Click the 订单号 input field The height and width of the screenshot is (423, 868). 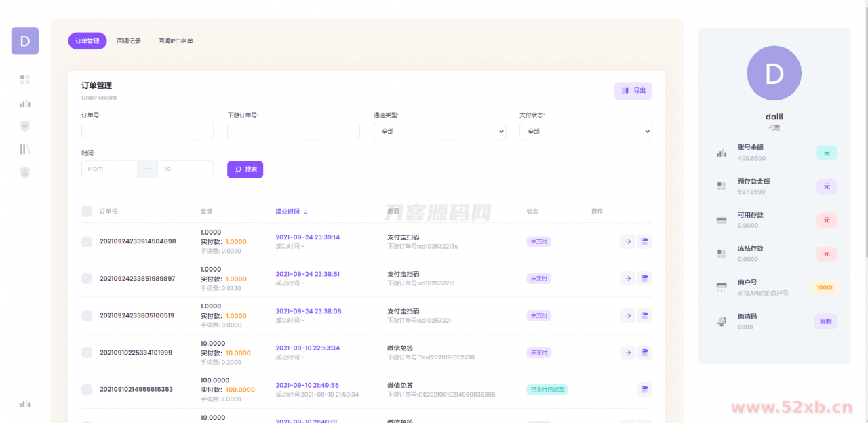tap(147, 132)
